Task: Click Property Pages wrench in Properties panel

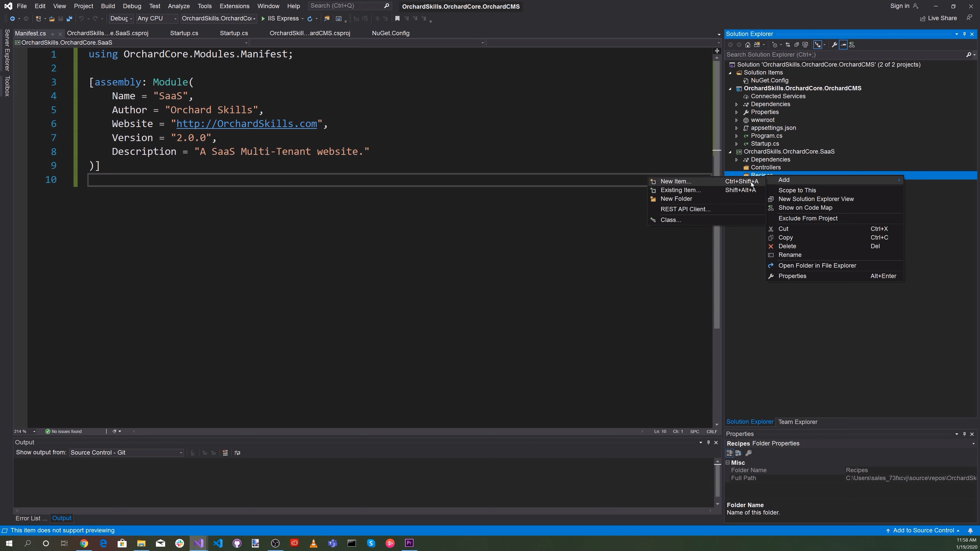Action: [748, 453]
